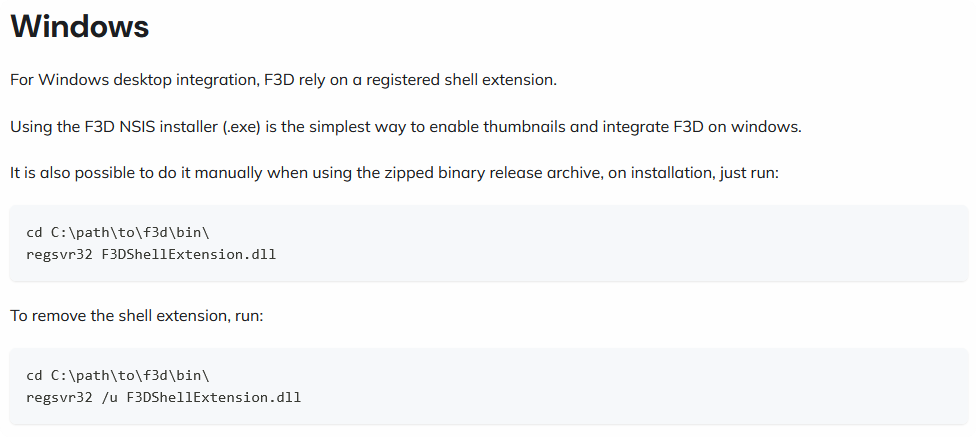Click the cd path line in the removal code block
This screenshot has width=976, height=437.
[117, 376]
